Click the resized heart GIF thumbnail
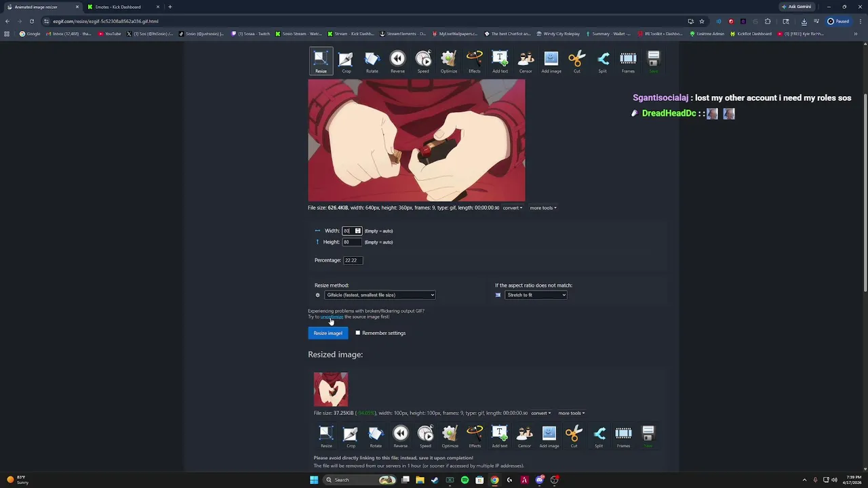Screen dimensions: 868x488 [x=331, y=389]
